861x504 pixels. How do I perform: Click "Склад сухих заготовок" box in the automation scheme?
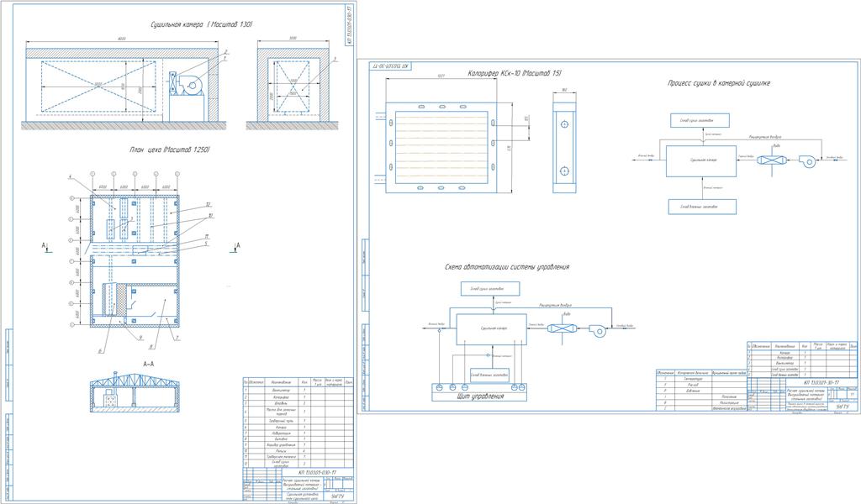click(x=490, y=288)
